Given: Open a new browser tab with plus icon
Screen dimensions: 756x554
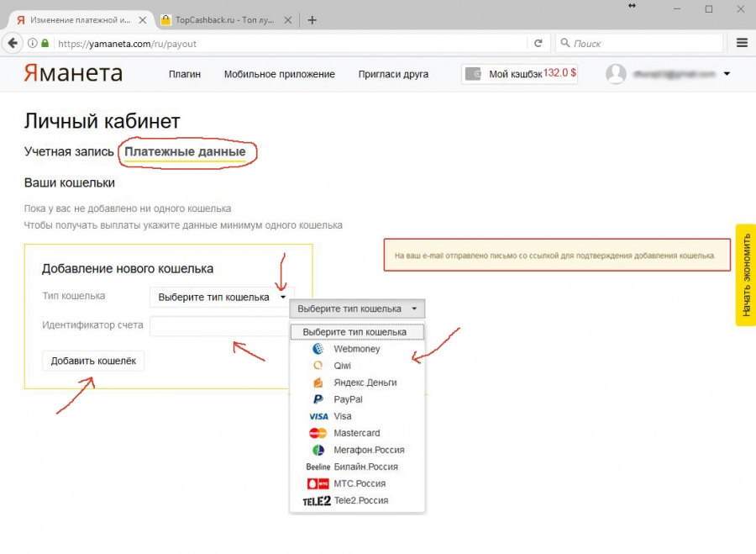Looking at the screenshot, I should [x=312, y=20].
